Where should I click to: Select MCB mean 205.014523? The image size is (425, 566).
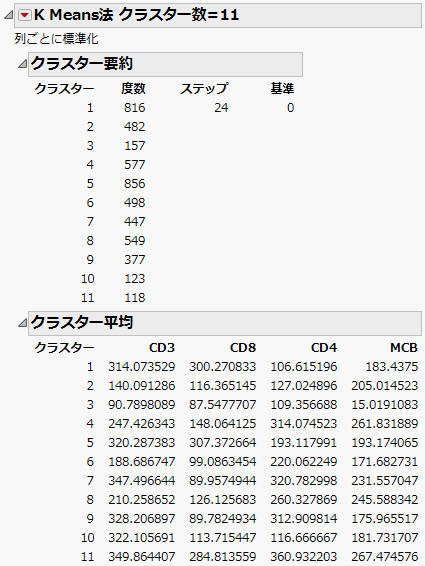pyautogui.click(x=385, y=386)
